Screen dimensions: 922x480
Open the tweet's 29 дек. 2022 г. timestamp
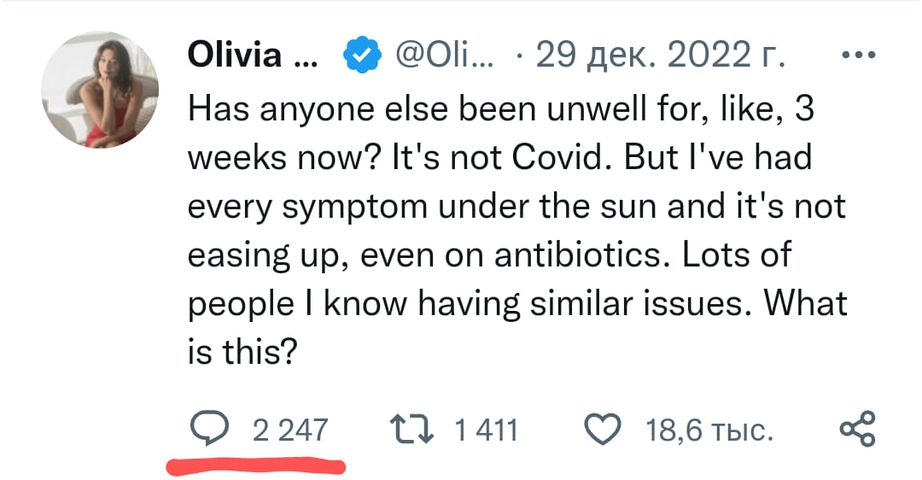pos(661,57)
